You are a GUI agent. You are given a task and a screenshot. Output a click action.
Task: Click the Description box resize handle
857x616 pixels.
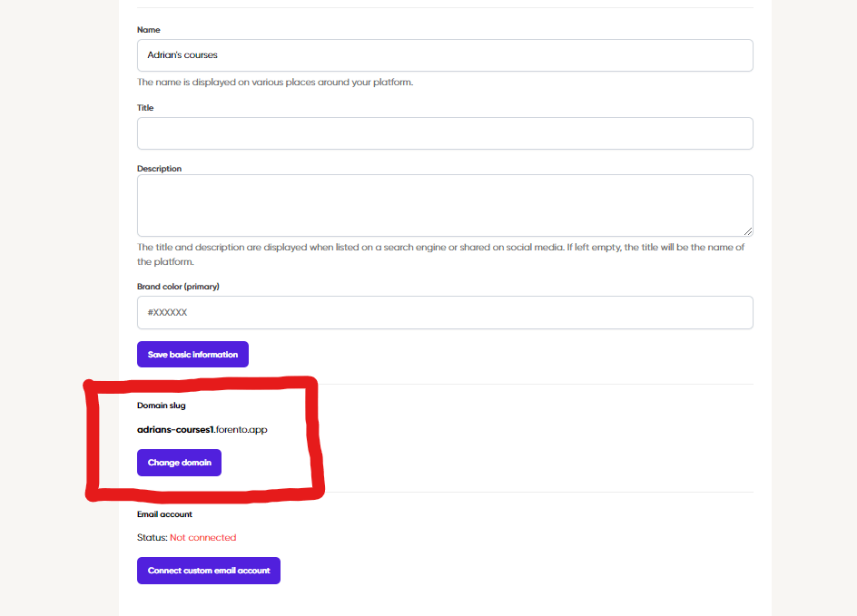[x=748, y=231]
